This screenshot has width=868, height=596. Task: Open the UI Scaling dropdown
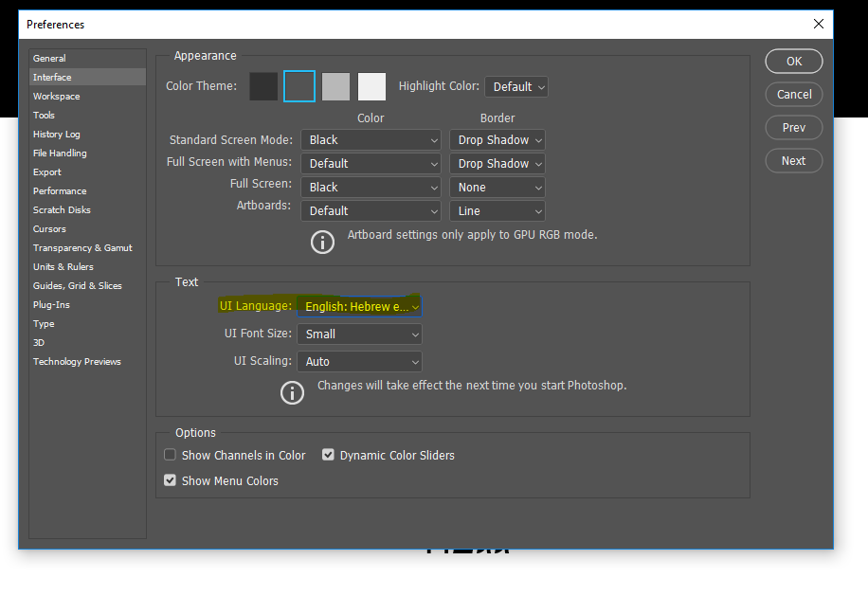(x=360, y=362)
